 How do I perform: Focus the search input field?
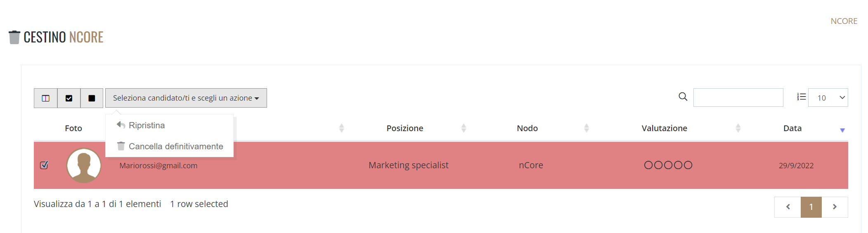738,98
